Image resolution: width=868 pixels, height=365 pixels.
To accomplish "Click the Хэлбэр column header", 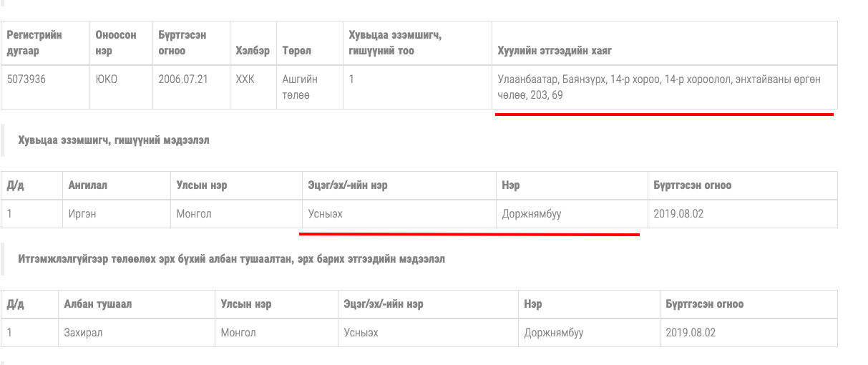I will [x=253, y=51].
